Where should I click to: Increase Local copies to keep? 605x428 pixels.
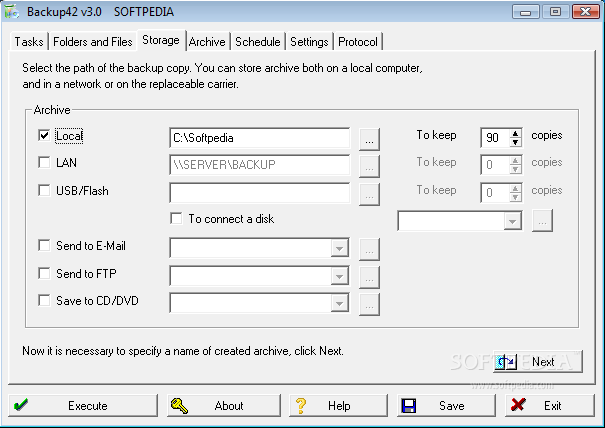tap(515, 134)
